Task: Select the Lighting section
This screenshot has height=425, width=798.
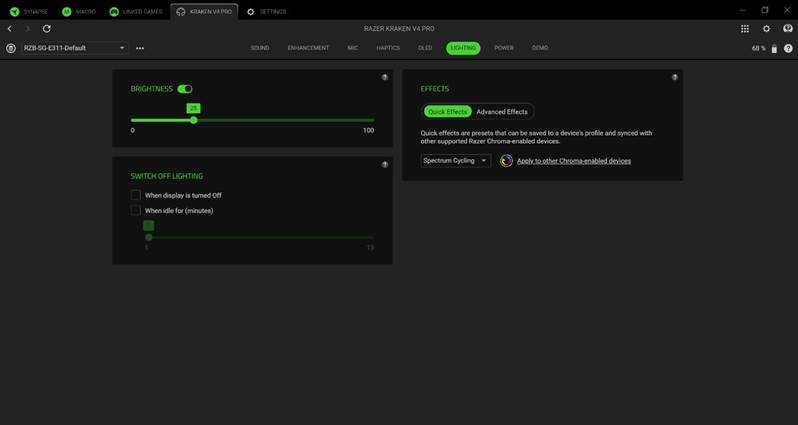Action: tap(463, 48)
